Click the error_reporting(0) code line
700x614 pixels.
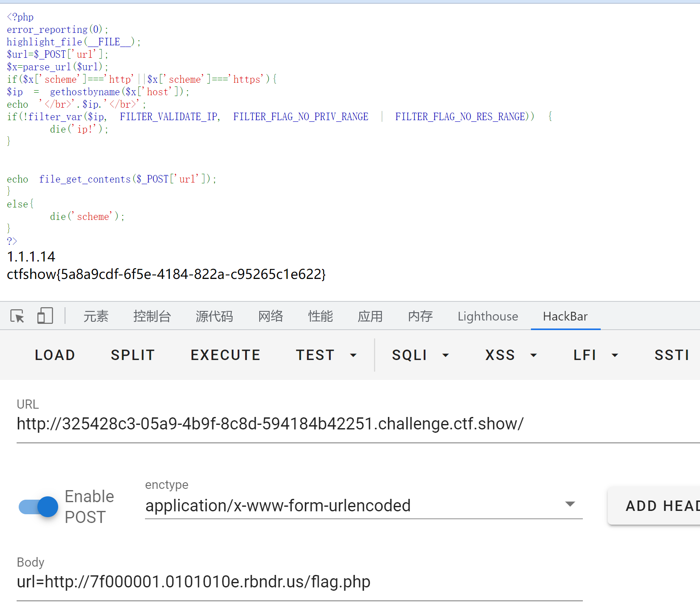pyautogui.click(x=58, y=30)
